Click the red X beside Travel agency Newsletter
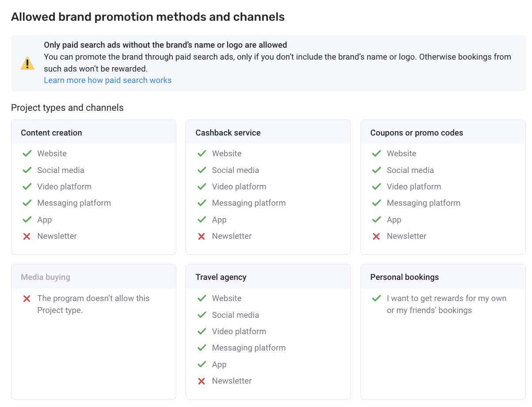Viewport: 532px width, 407px height. (x=202, y=381)
